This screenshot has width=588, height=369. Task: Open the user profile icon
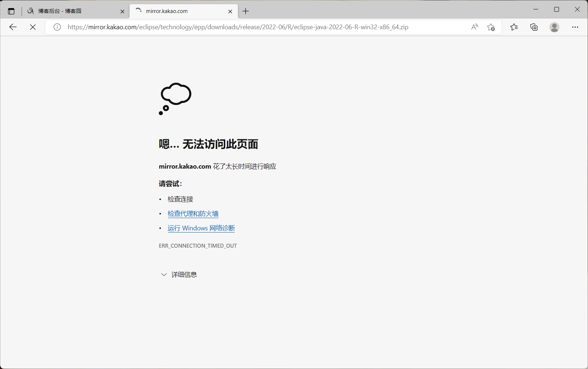554,27
